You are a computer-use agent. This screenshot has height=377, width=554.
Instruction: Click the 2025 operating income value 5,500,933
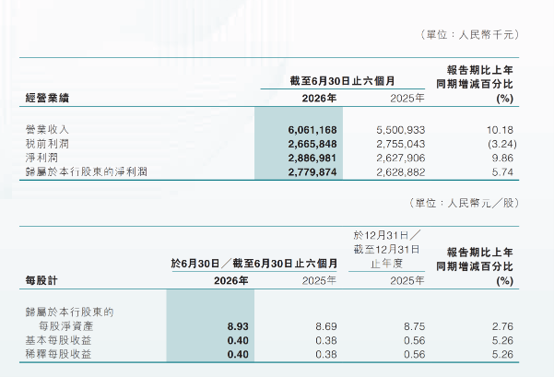coord(401,130)
